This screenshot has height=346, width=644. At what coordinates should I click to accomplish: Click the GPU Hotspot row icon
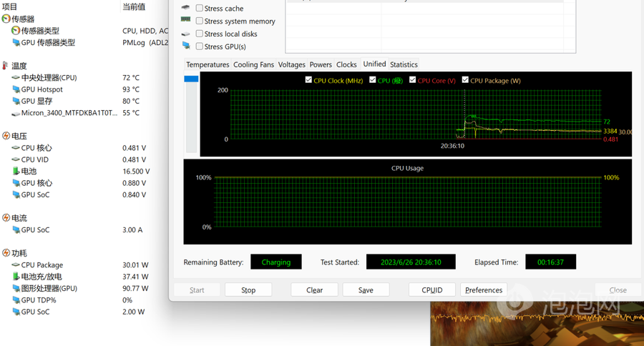[x=16, y=89]
